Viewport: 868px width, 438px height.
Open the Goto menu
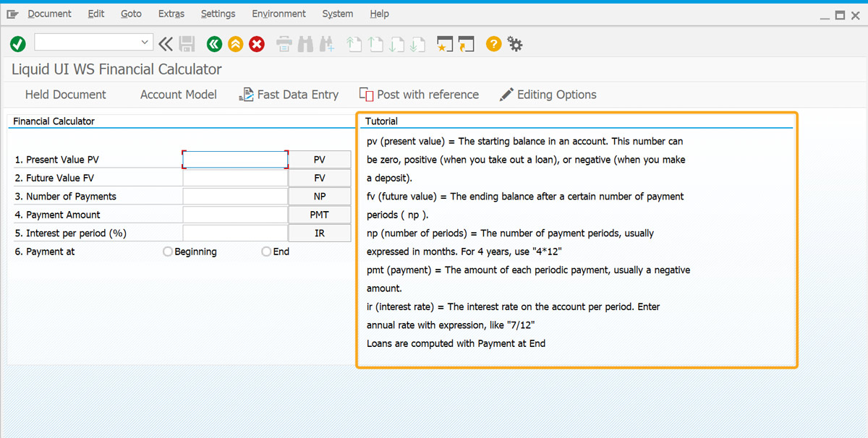(x=131, y=14)
